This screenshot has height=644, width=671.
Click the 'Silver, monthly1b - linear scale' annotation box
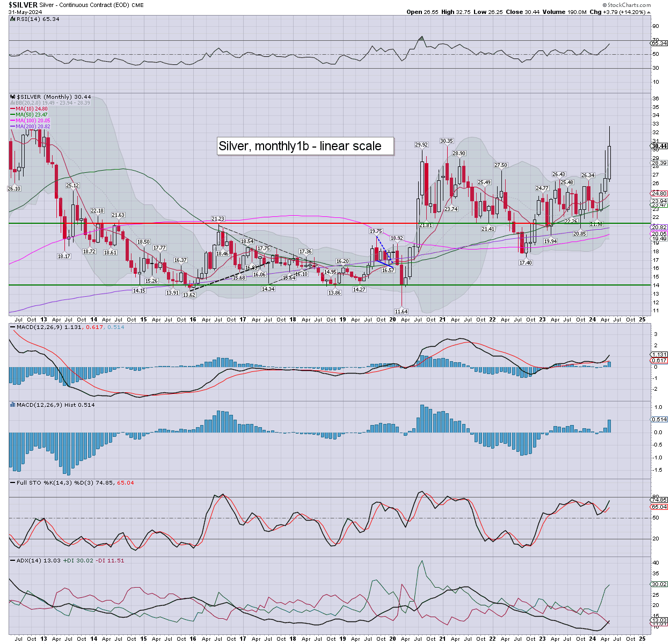(305, 146)
